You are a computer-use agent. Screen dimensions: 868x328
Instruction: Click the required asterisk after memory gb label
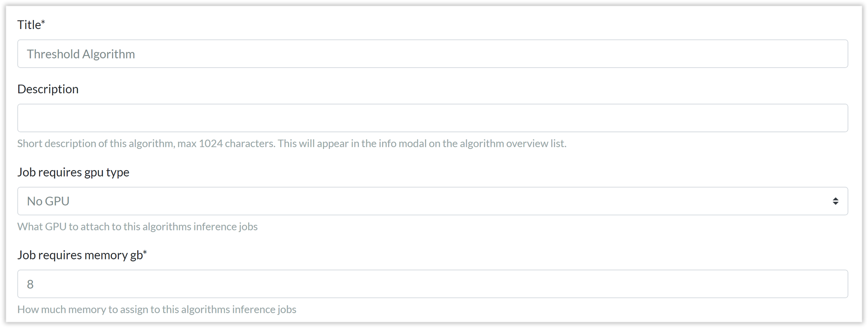pyautogui.click(x=145, y=253)
